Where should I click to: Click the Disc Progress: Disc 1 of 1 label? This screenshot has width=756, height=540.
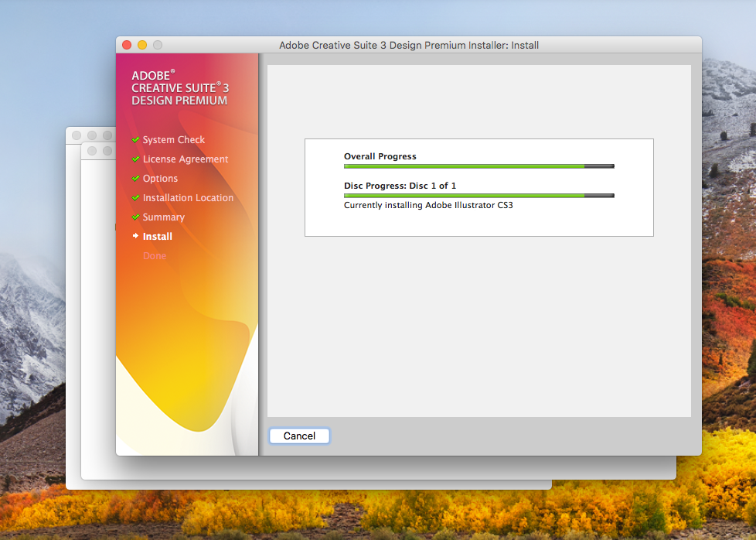point(400,186)
